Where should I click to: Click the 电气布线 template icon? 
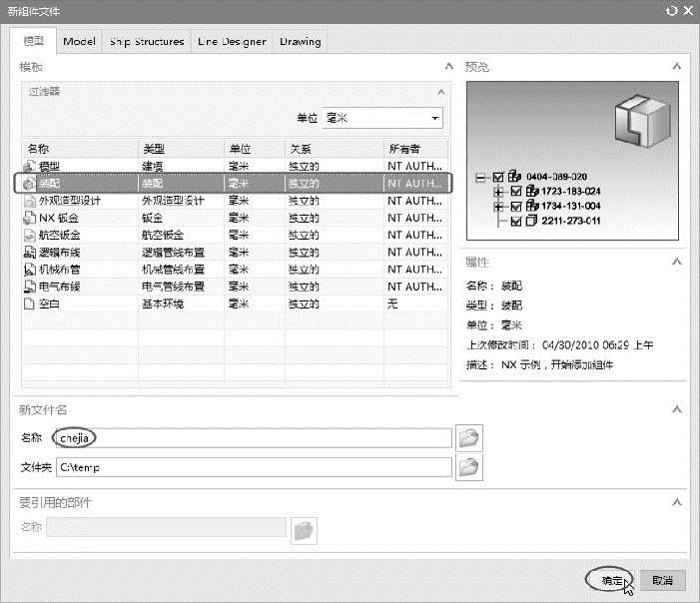pos(30,287)
